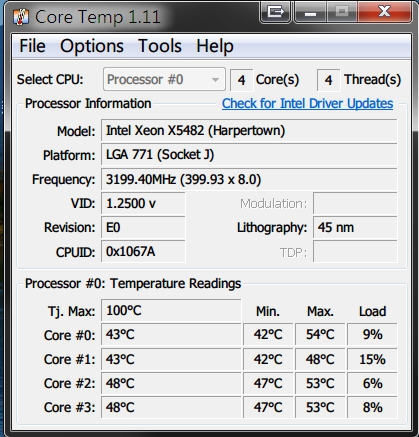419x437 pixels.
Task: Click the Model field Intel Xeon X5482
Action: coord(249,130)
